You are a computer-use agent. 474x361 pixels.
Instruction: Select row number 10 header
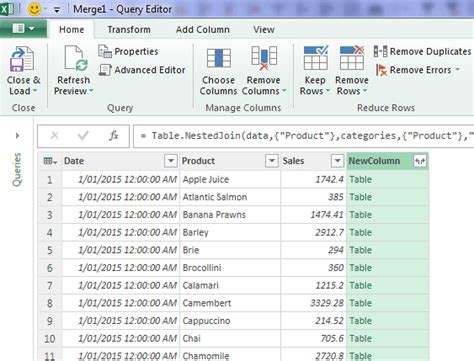(x=50, y=339)
